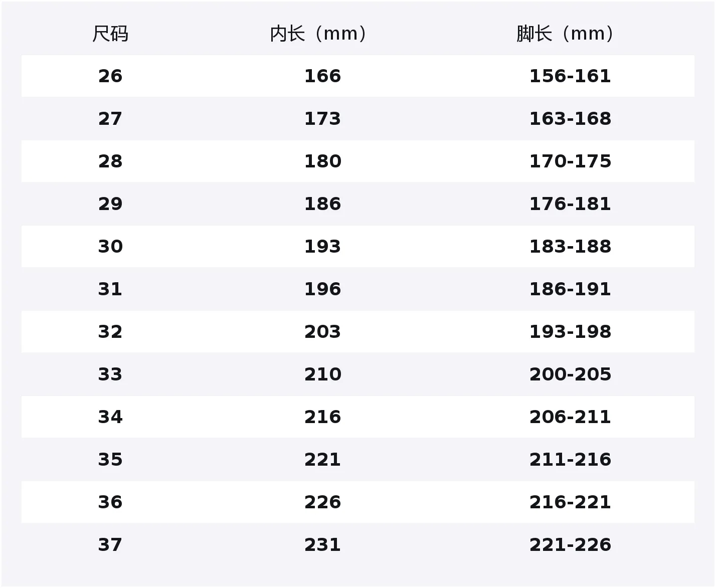Click foot length range 221-226
The width and height of the screenshot is (716, 588).
pyautogui.click(x=570, y=545)
